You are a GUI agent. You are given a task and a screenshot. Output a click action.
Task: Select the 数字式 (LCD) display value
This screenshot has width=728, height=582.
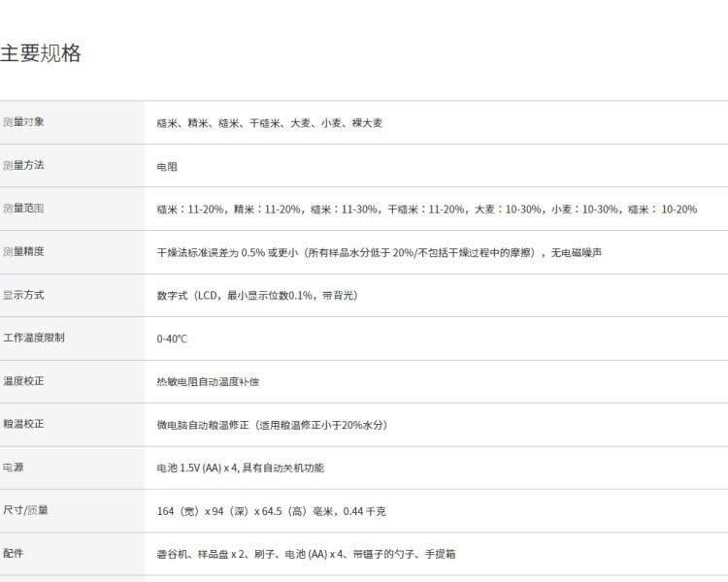(x=257, y=296)
